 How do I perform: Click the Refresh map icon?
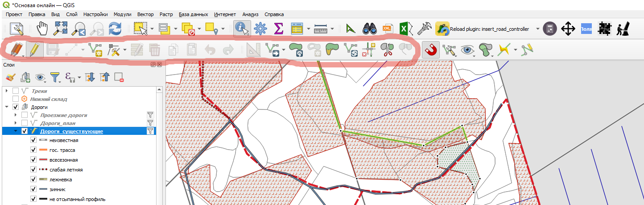click(x=115, y=29)
